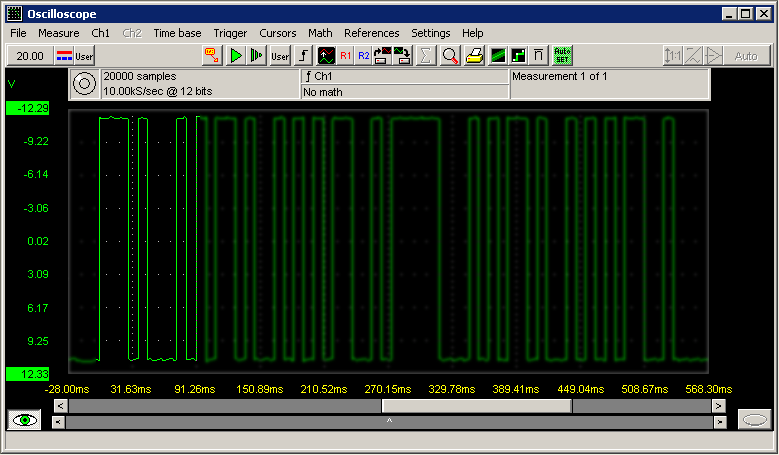Click the green Run play button
The width and height of the screenshot is (779, 455).
(x=236, y=56)
